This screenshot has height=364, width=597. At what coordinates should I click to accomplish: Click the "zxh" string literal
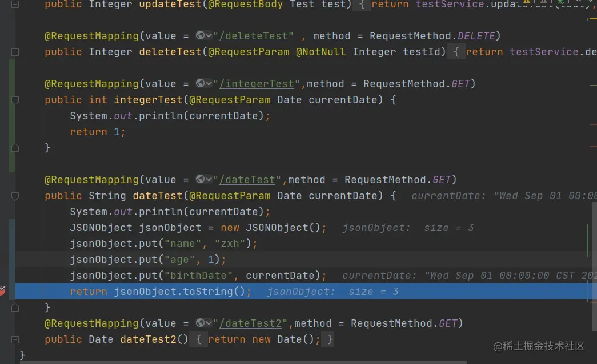click(x=230, y=244)
